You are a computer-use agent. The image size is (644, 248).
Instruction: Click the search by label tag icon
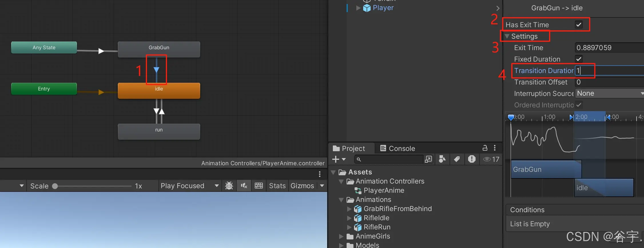[457, 159]
